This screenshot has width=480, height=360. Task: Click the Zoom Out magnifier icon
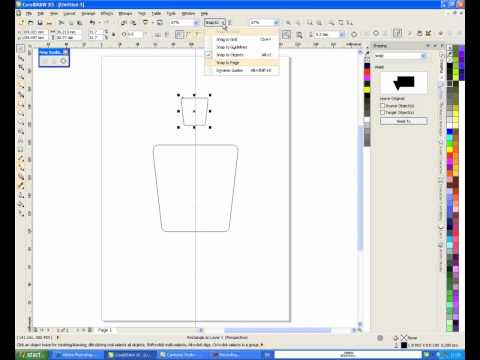(x=298, y=23)
